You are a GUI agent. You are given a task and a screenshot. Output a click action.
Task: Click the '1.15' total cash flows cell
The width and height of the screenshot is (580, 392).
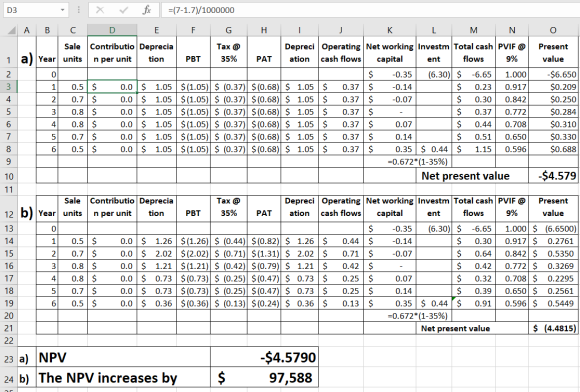[x=473, y=149]
